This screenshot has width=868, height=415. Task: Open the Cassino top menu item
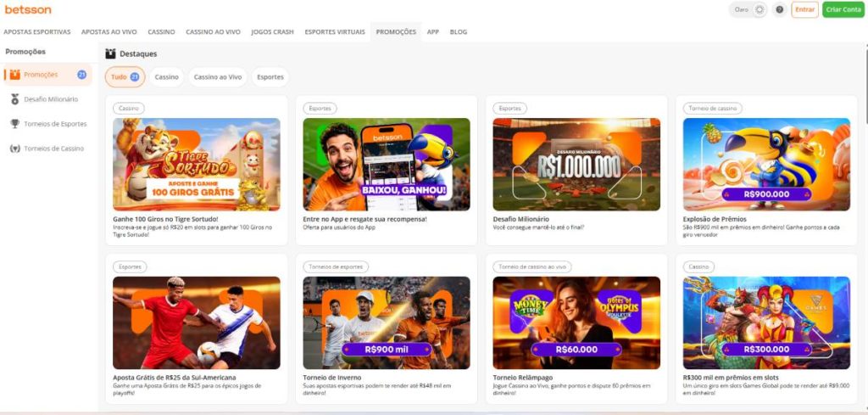click(x=161, y=32)
